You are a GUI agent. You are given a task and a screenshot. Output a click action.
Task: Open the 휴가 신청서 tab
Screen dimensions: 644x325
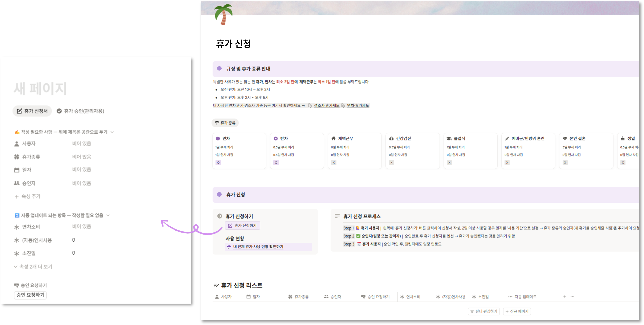[32, 111]
